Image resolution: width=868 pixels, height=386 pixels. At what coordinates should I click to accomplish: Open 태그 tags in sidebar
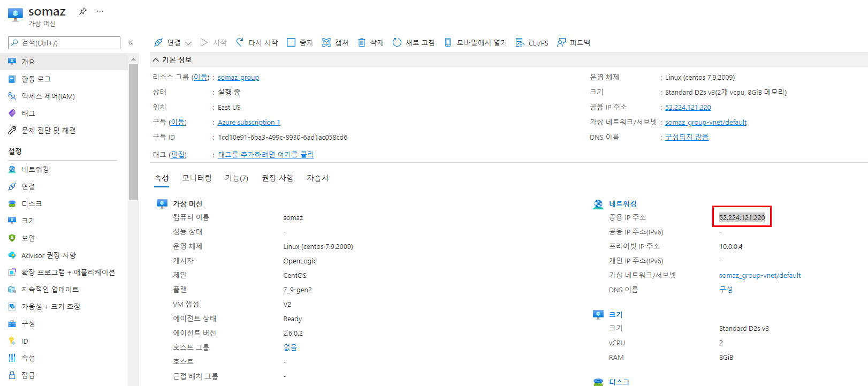click(64, 113)
